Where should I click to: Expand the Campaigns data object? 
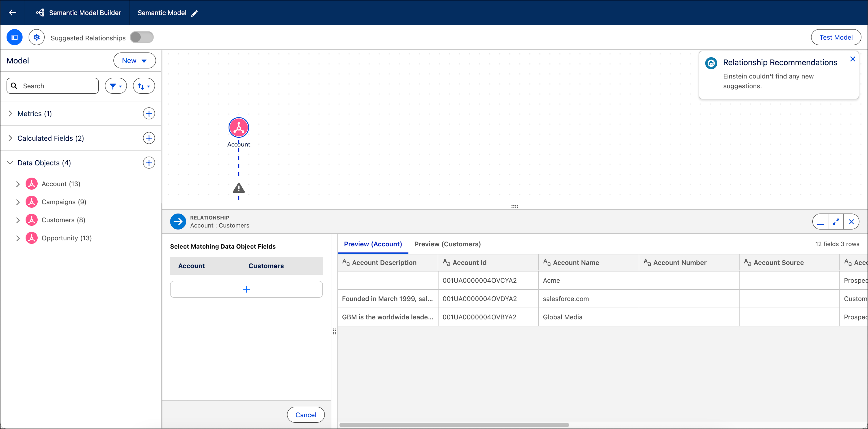[18, 202]
